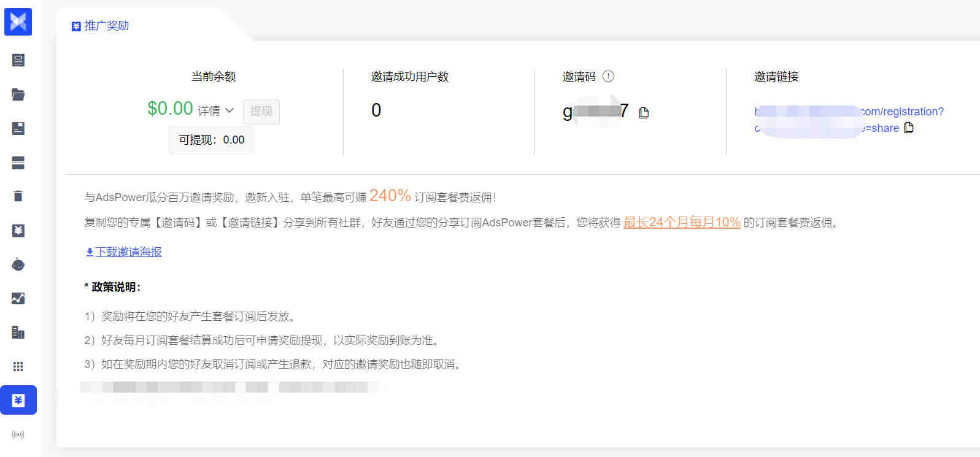Select the bookmark book icon in sidebar
Screen dimensions: 980x457
point(18,128)
